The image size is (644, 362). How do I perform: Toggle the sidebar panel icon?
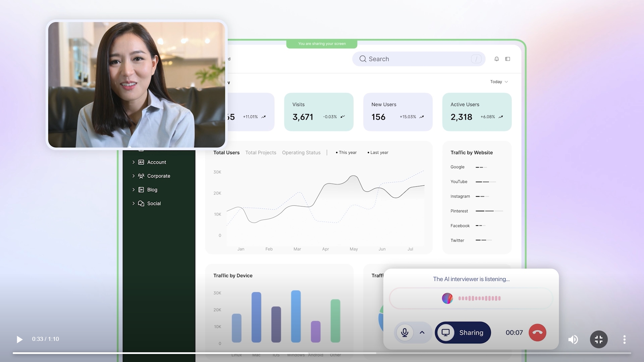pos(508,59)
